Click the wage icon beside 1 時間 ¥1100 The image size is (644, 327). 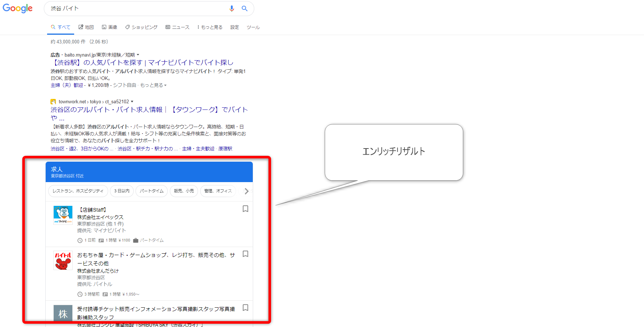click(x=101, y=241)
